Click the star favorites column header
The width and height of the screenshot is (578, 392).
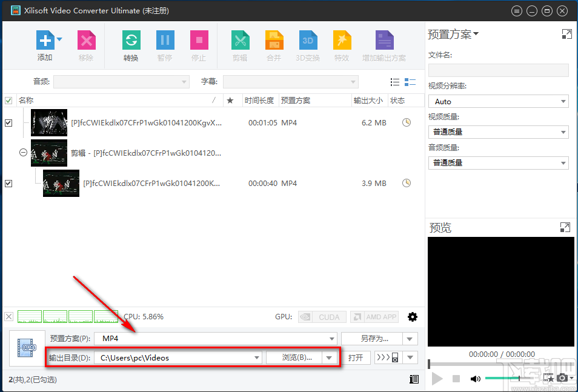(230, 101)
